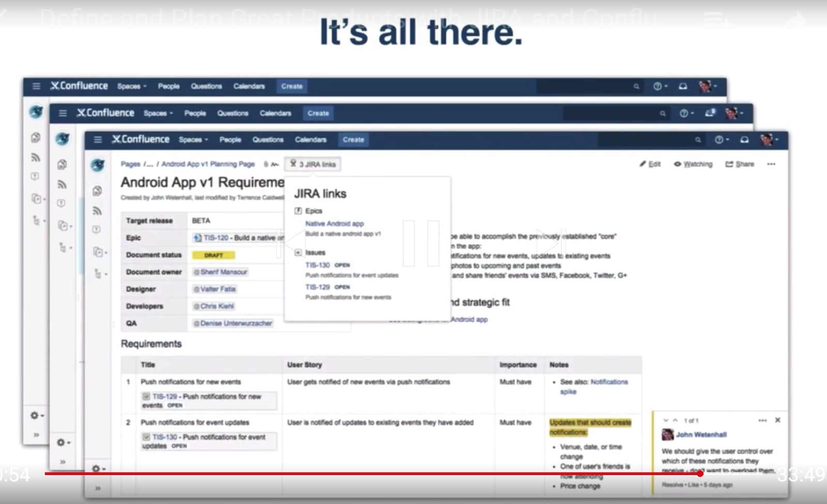
Task: Open the user avatar menu in the back window
Action: (708, 86)
